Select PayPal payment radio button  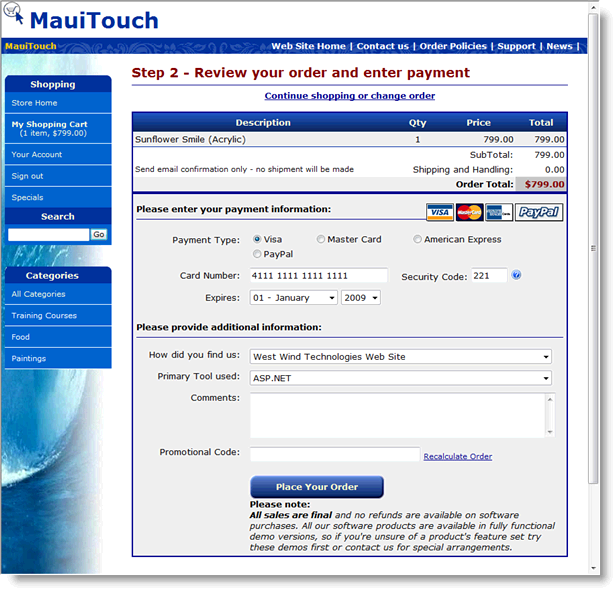257,255
